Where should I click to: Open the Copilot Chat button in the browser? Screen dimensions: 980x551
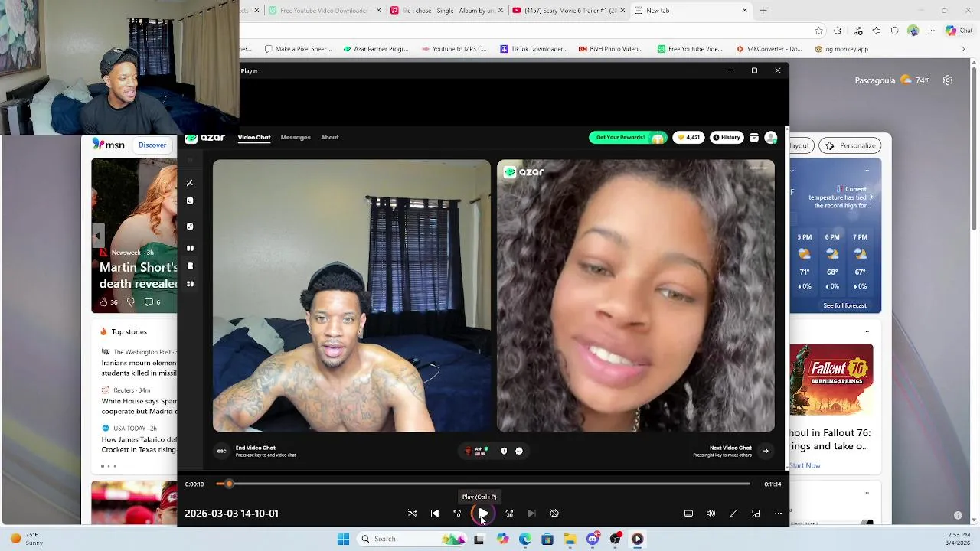[x=959, y=31]
